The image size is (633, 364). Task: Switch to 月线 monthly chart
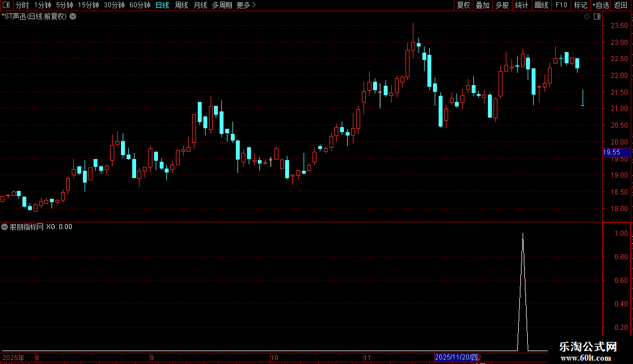pyautogui.click(x=200, y=5)
